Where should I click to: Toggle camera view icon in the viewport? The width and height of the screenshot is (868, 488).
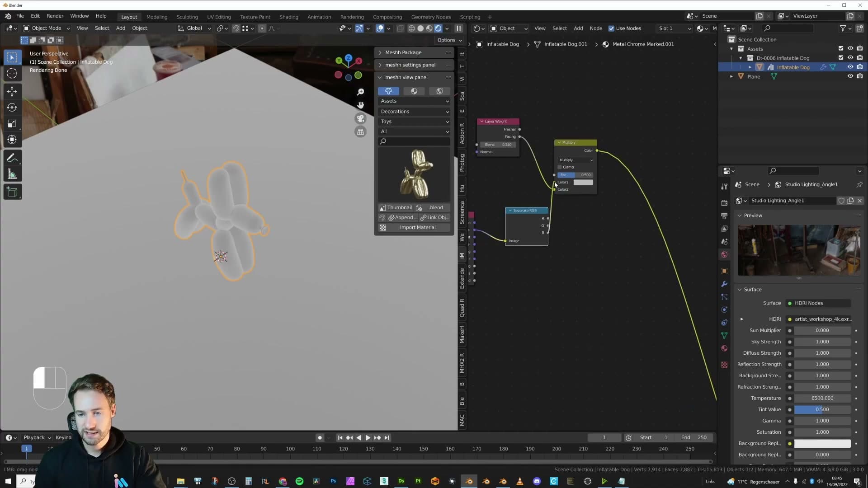click(x=360, y=119)
